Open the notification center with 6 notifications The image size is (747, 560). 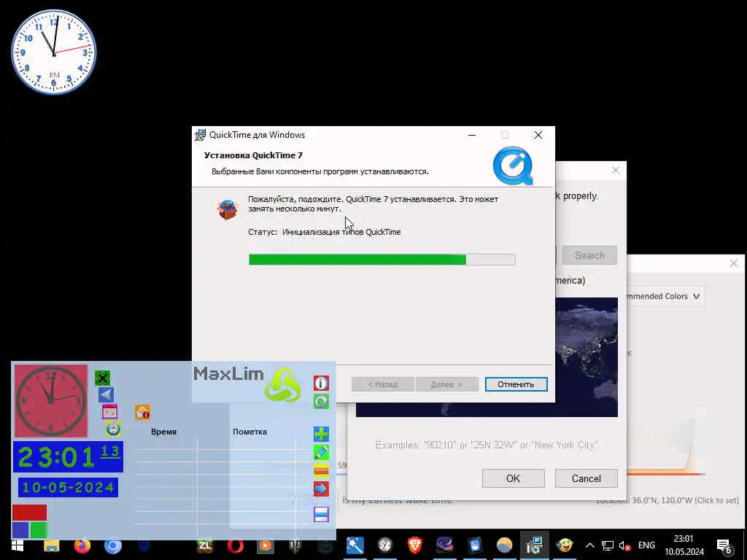tap(724, 546)
